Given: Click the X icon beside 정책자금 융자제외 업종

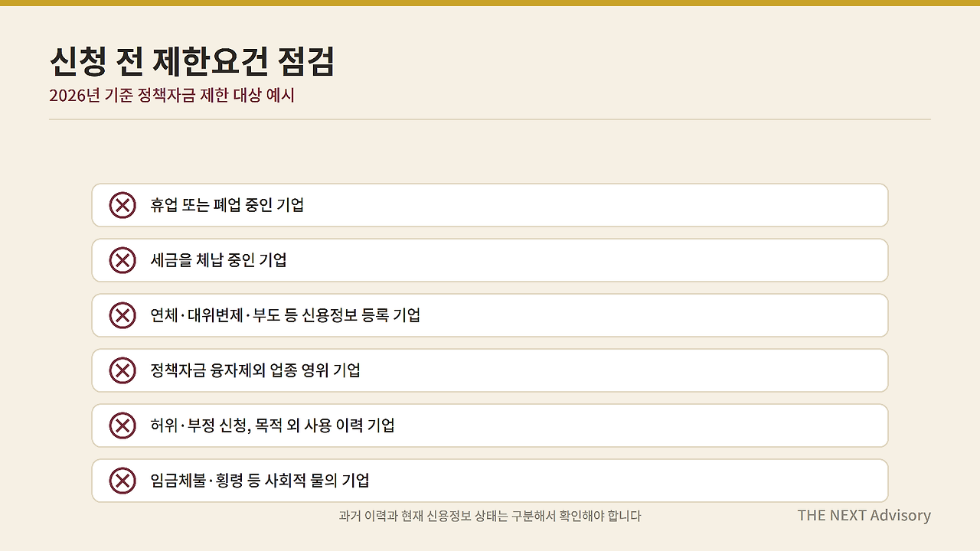Looking at the screenshot, I should (x=122, y=370).
